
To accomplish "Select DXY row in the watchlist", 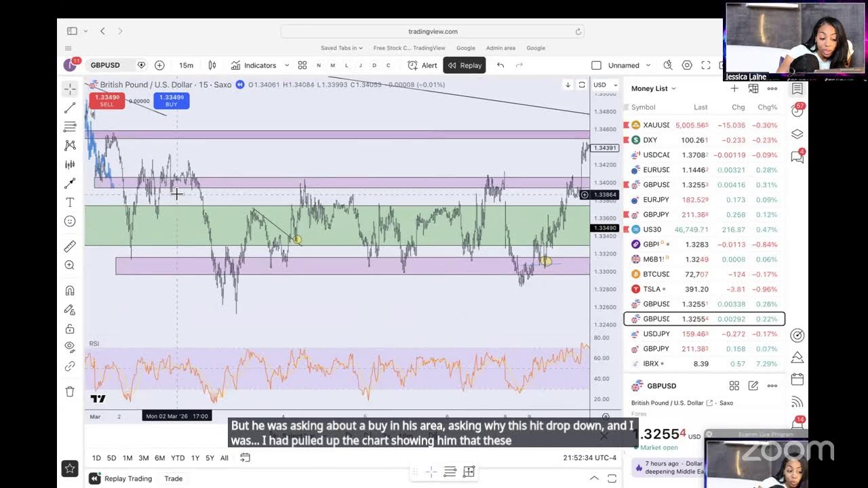I will tap(704, 140).
